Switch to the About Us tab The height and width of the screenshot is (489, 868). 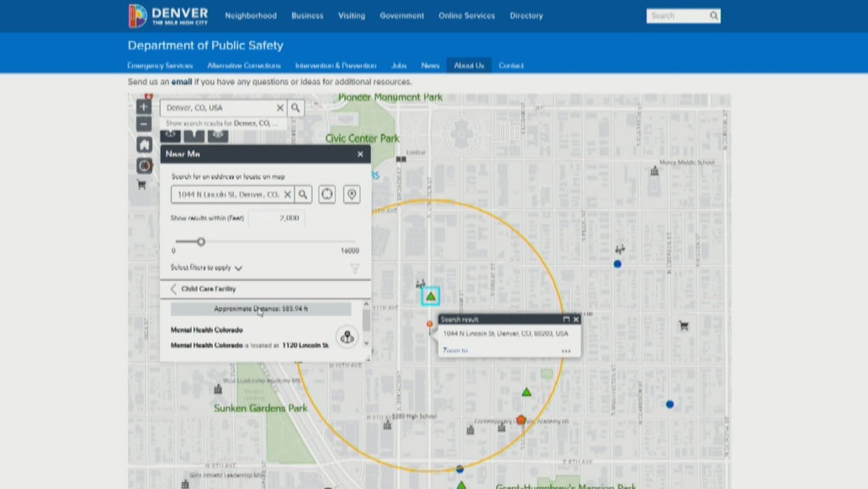[468, 65]
